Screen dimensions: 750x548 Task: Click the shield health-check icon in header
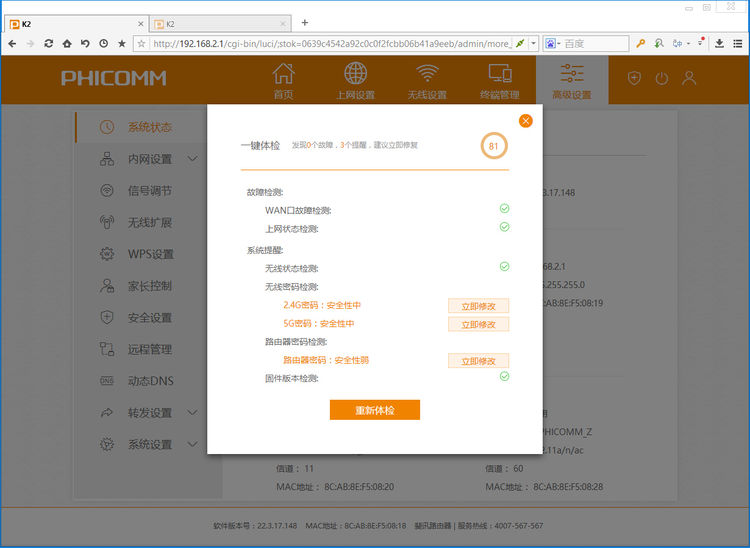pos(634,78)
